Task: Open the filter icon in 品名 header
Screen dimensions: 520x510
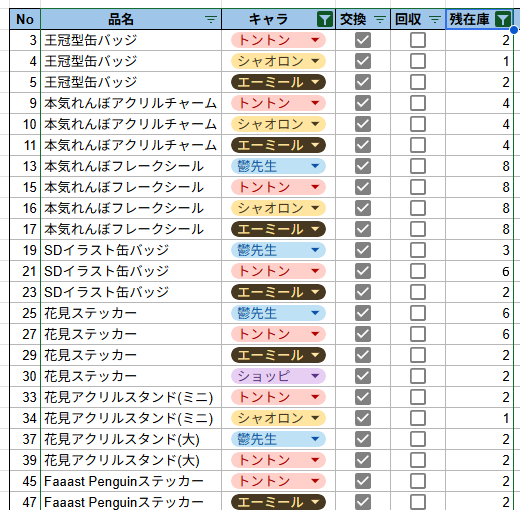Action: pyautogui.click(x=211, y=20)
